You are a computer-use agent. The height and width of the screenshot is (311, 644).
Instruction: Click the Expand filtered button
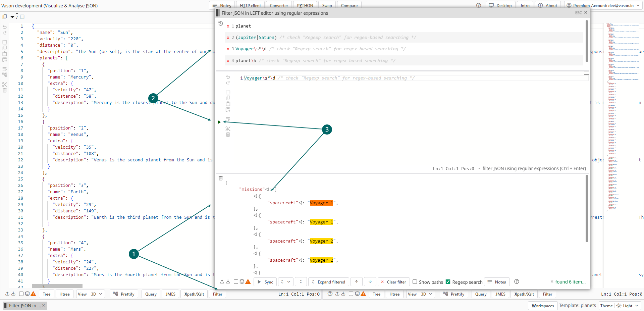[x=328, y=282]
